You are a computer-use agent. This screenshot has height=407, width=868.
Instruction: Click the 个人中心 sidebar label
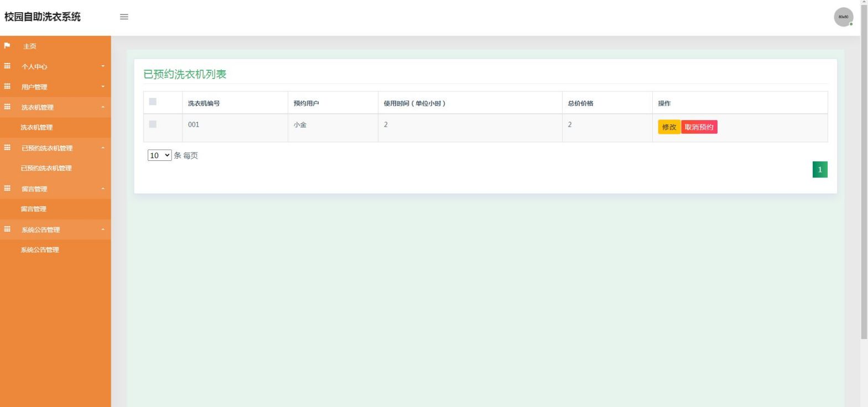tap(34, 66)
